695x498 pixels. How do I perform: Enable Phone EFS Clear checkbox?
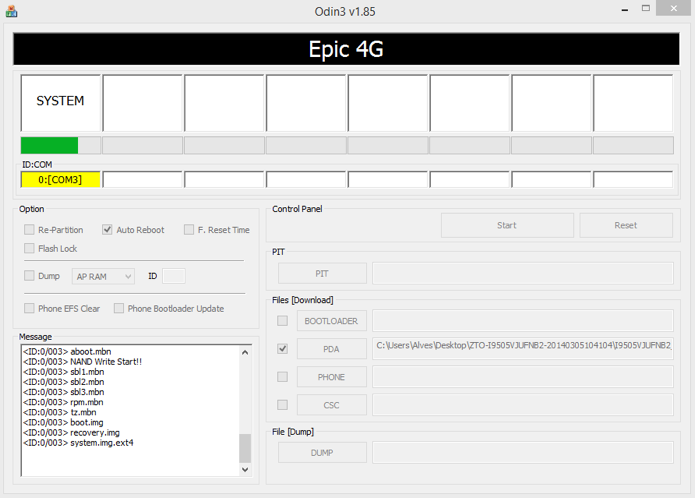[x=29, y=308]
